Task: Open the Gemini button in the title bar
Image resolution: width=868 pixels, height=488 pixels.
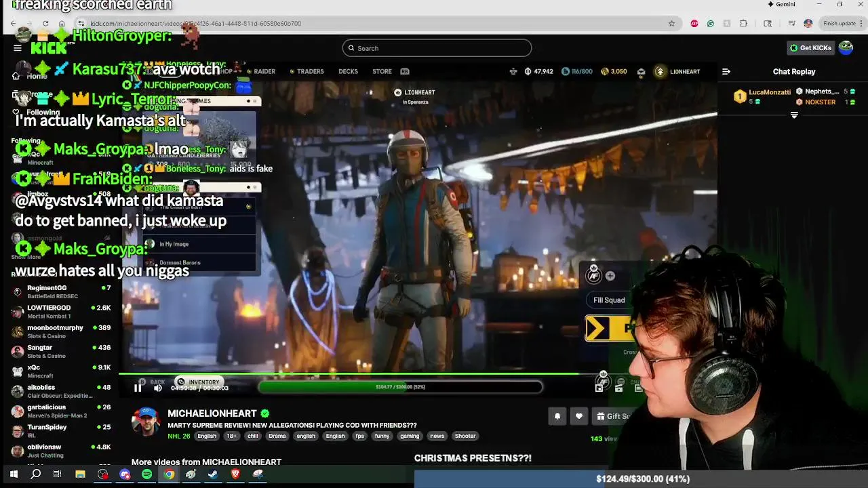Action: tap(781, 4)
